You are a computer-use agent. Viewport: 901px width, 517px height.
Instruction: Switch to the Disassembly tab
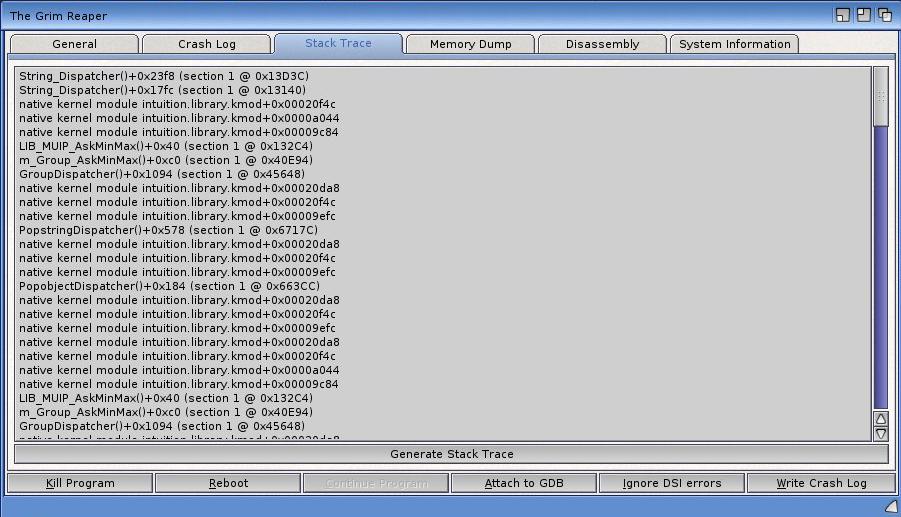[602, 44]
